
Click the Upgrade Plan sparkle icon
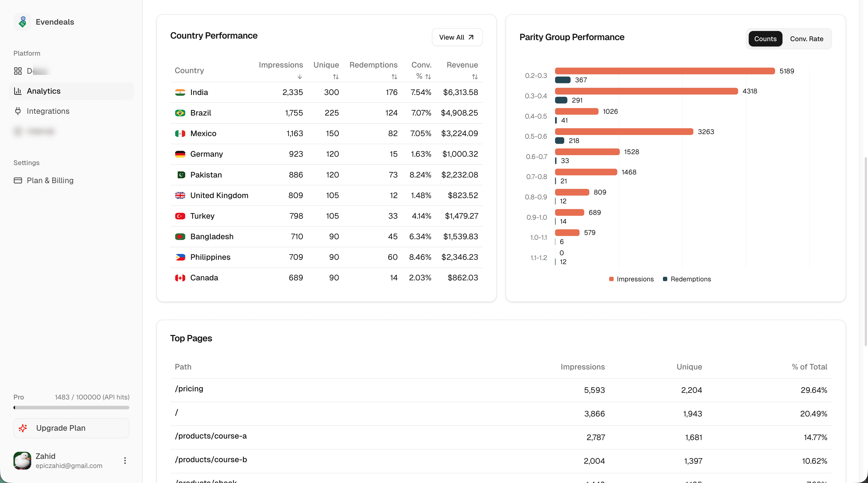pos(23,428)
